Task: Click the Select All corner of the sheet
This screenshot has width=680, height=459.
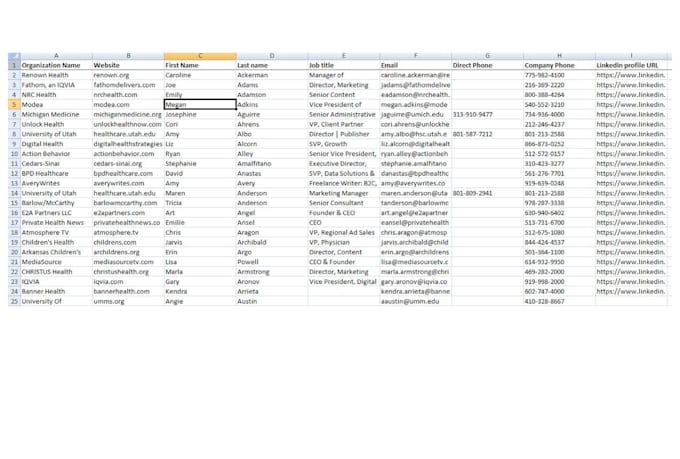Action: click(14, 56)
